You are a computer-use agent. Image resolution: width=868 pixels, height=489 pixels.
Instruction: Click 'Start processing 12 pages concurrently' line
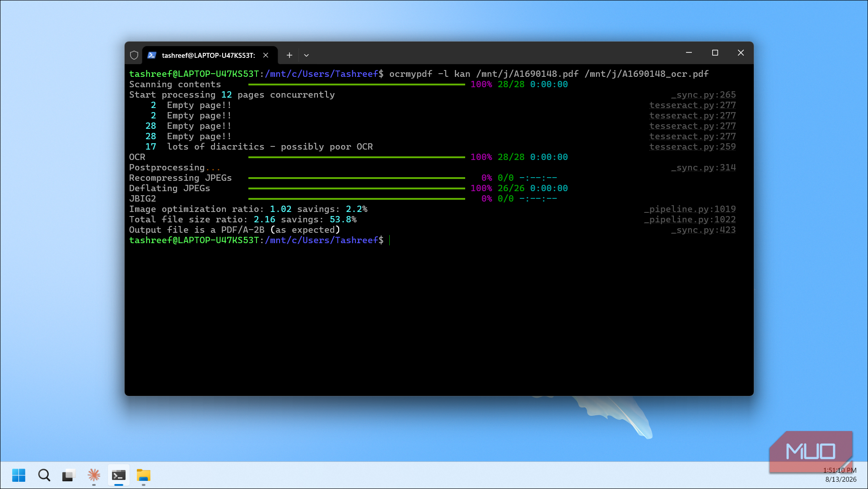[x=232, y=95]
